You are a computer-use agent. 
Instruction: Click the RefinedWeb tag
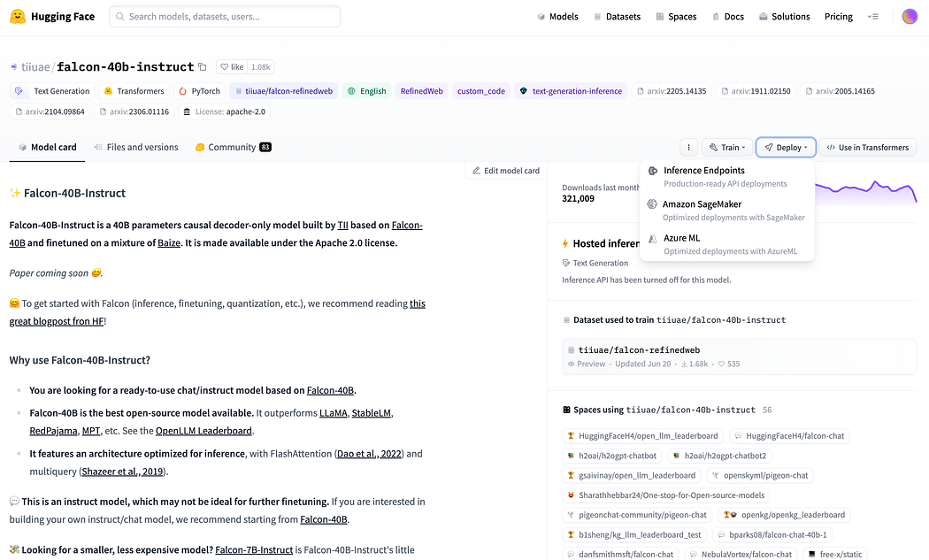[421, 91]
